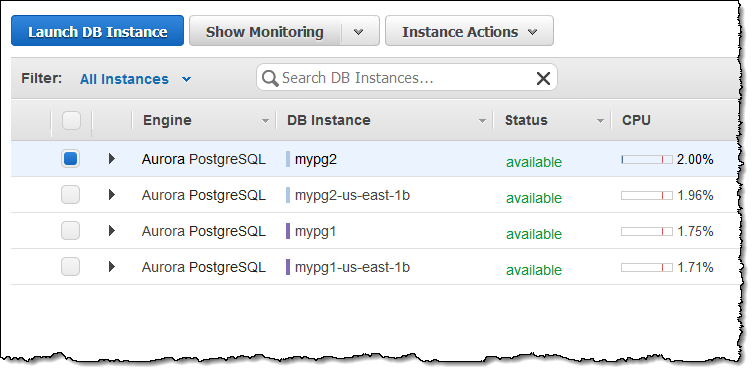Click the Engine column sort arrow
754x372 pixels.
point(265,122)
